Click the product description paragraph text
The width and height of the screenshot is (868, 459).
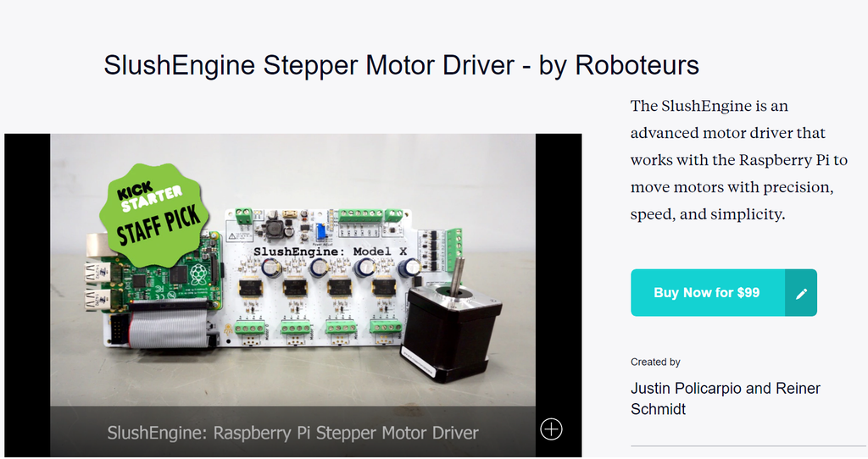pos(738,160)
